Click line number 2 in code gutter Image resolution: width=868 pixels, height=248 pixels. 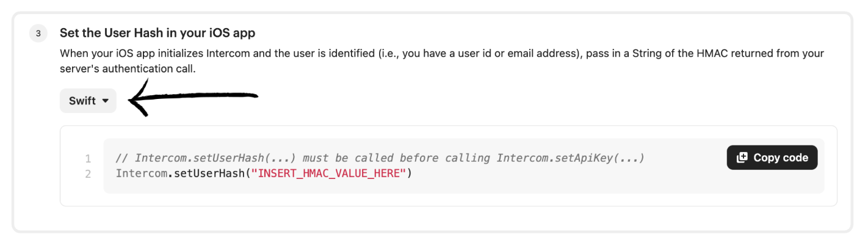click(89, 174)
